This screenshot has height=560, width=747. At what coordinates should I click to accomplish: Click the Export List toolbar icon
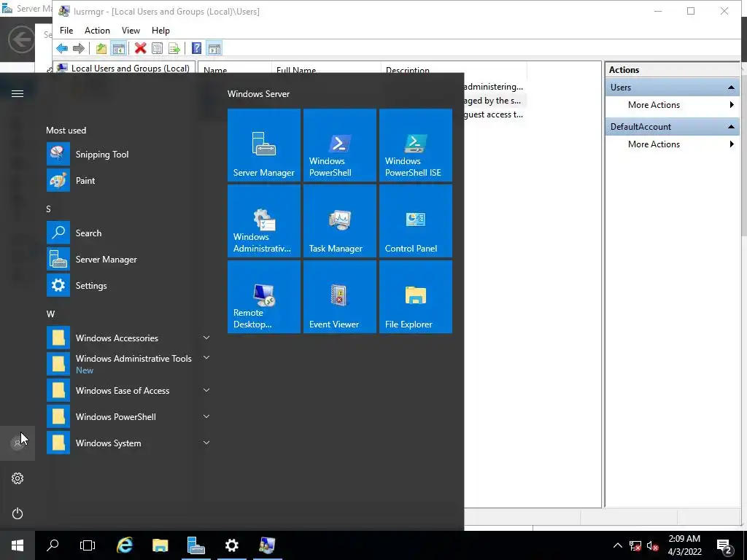(x=174, y=48)
